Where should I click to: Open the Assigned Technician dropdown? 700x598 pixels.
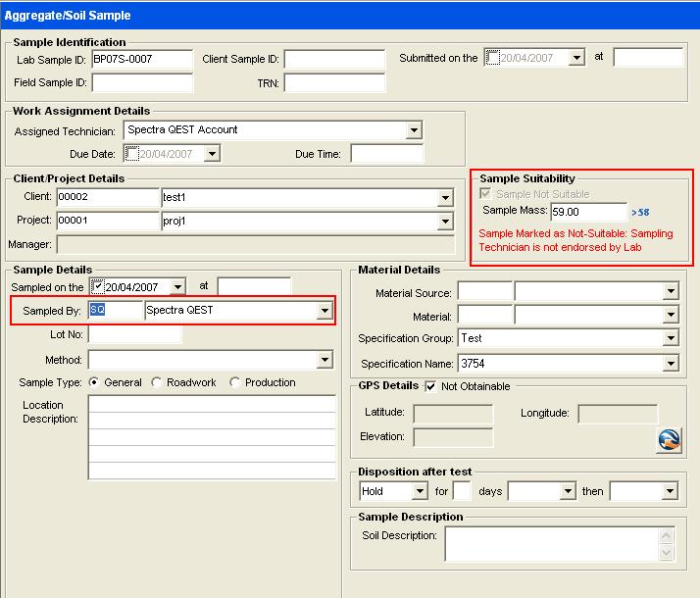414,130
